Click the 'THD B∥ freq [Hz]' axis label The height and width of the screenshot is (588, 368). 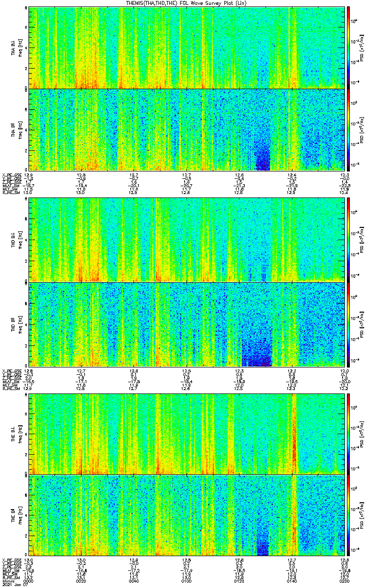tap(16, 324)
